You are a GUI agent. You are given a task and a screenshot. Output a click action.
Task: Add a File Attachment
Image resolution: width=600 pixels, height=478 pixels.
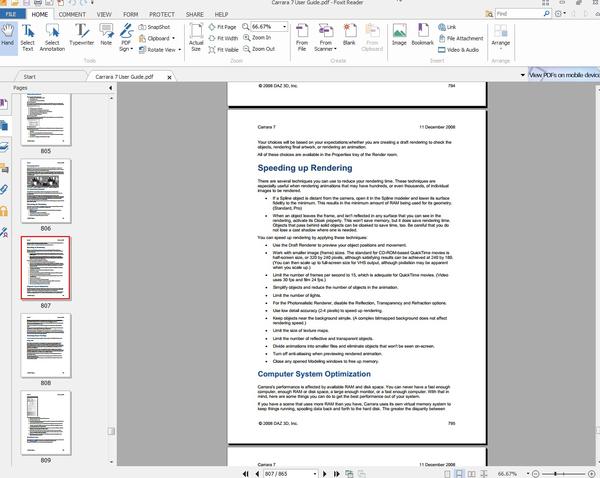click(x=461, y=38)
